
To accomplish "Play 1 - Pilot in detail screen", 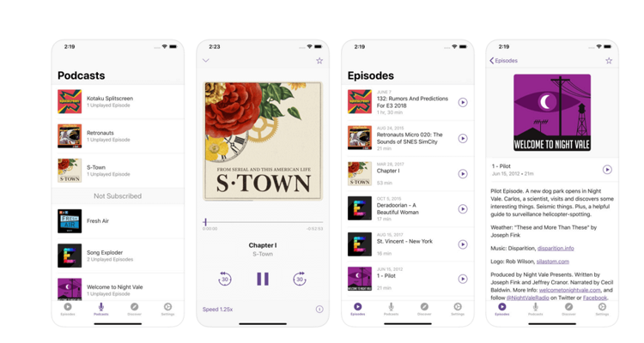I will 607,170.
